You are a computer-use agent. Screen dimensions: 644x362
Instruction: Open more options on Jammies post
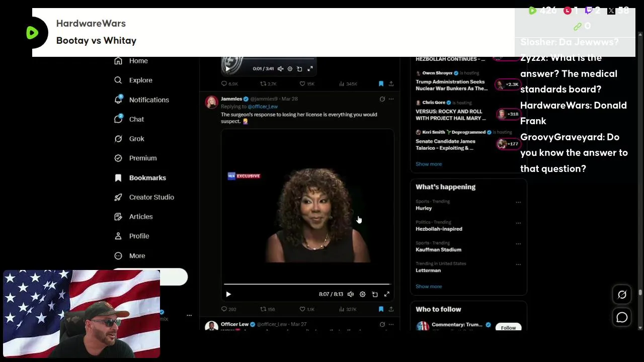[x=391, y=99]
